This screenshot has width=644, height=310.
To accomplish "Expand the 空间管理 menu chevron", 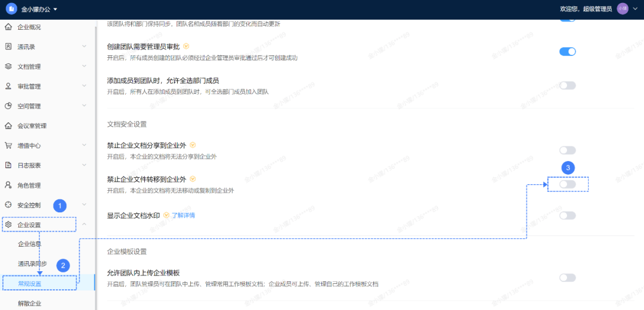I will [84, 106].
